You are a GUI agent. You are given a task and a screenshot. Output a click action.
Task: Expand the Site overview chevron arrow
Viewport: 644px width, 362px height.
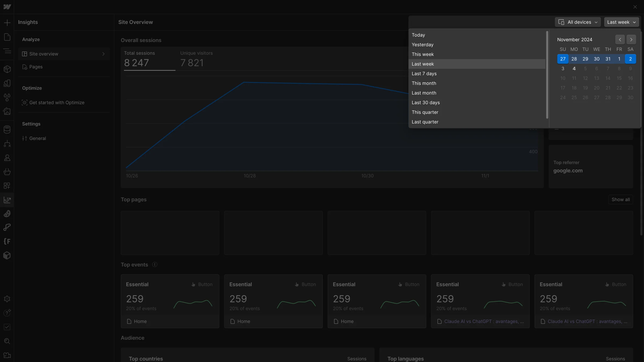point(104,54)
